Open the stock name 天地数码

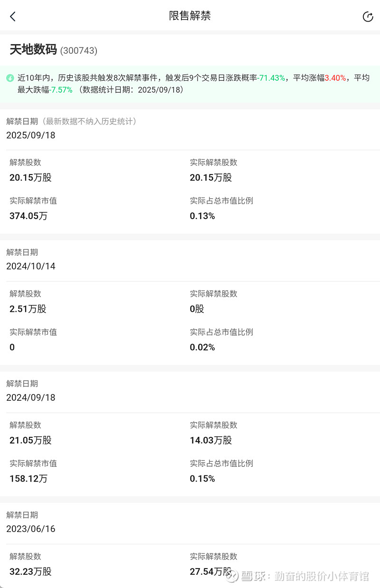click(x=33, y=49)
